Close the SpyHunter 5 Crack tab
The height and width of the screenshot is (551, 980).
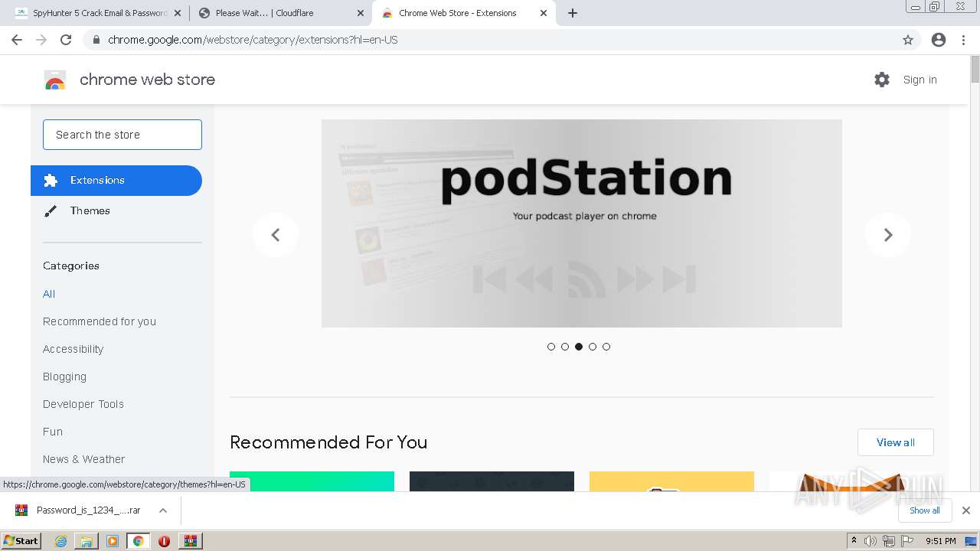pyautogui.click(x=177, y=13)
